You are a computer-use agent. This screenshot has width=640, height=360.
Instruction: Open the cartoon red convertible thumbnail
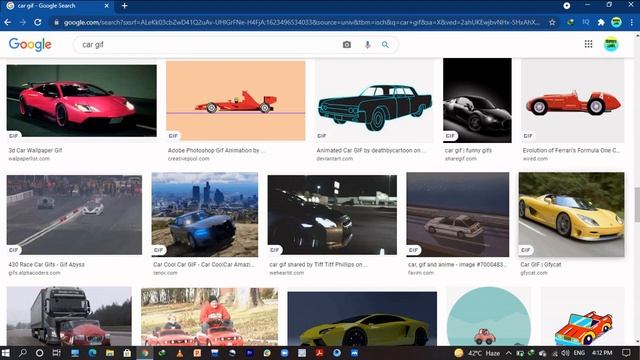pyautogui.click(x=582, y=316)
